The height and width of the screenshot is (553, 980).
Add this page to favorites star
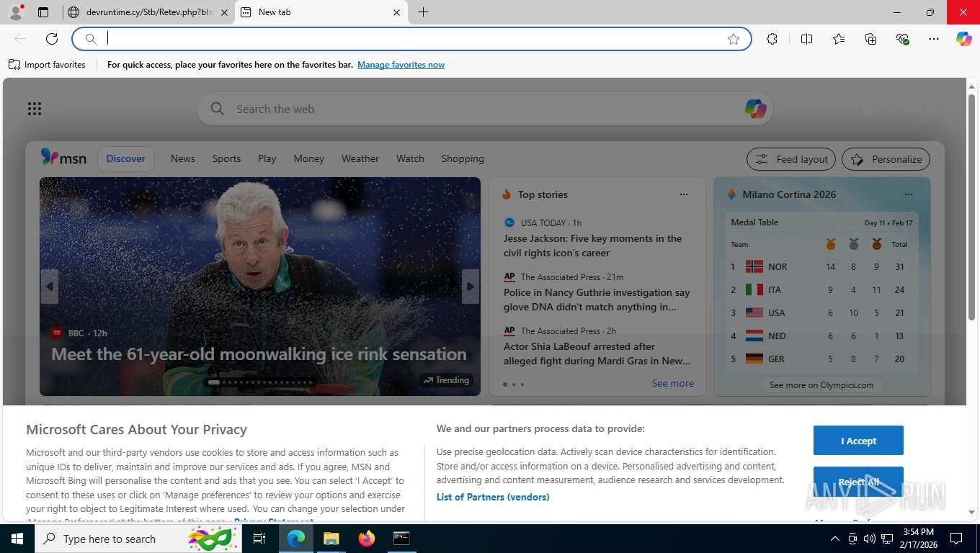coord(734,39)
